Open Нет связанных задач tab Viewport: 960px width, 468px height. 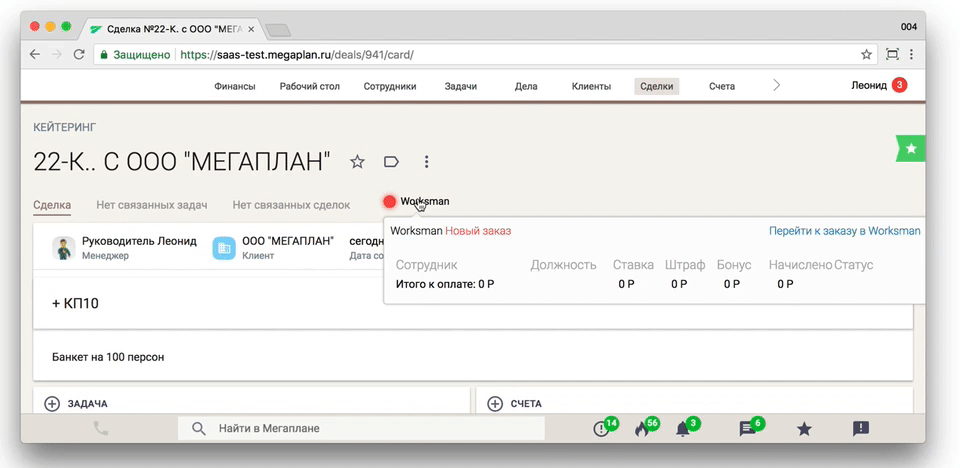(151, 205)
